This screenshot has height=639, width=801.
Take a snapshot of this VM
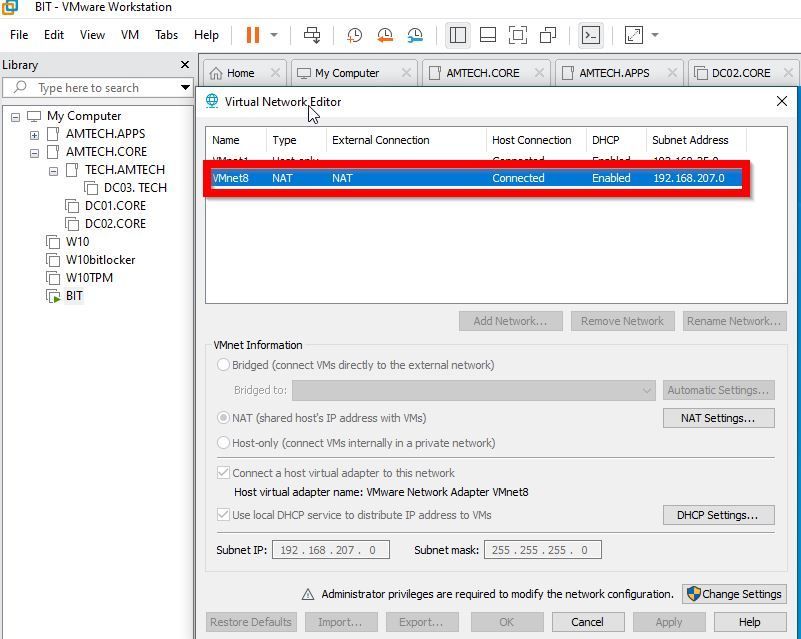coord(355,35)
